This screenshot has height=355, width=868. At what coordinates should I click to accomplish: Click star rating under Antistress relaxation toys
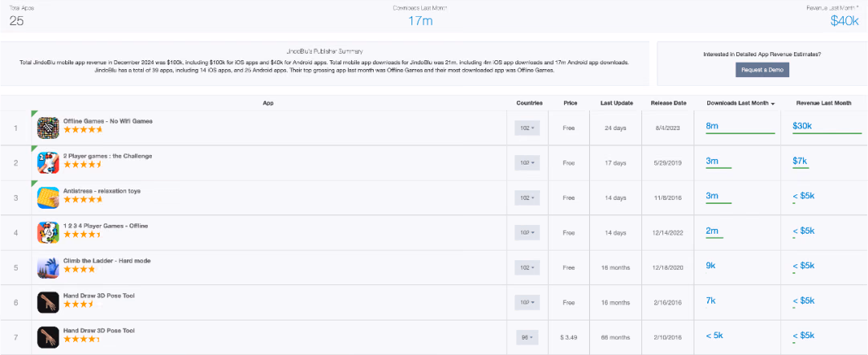[x=83, y=200]
